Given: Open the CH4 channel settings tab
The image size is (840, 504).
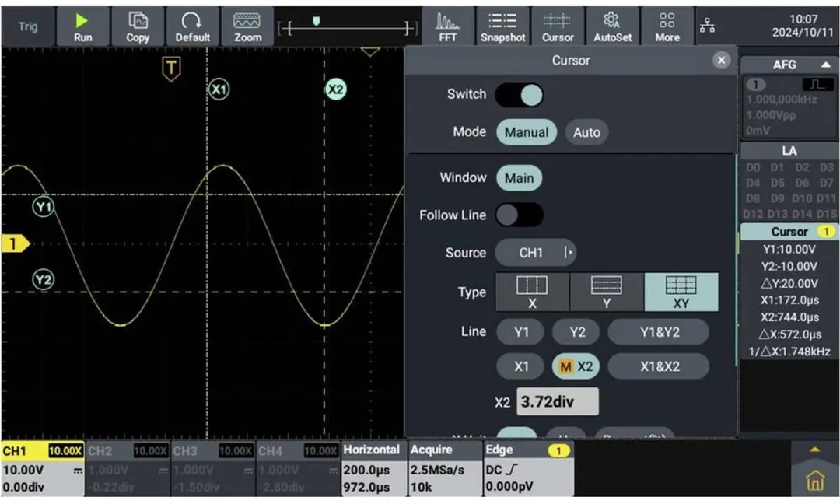Looking at the screenshot, I should [299, 469].
